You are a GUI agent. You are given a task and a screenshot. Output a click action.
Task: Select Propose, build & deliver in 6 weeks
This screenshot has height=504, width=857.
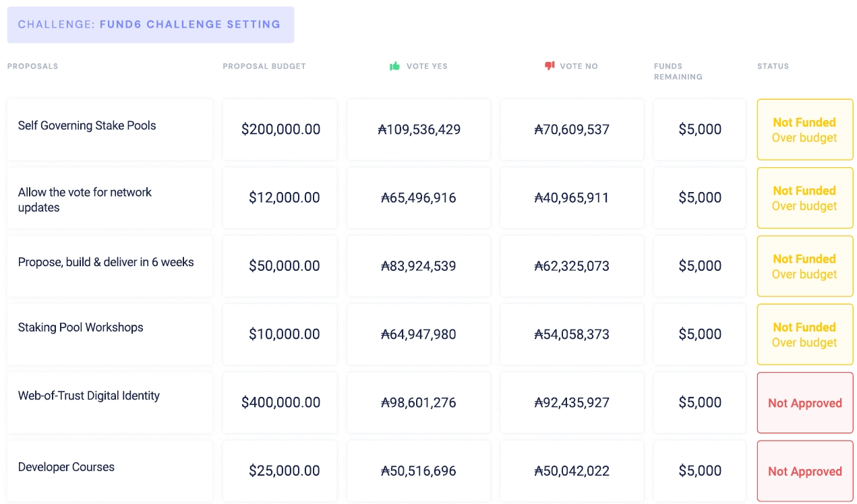pyautogui.click(x=106, y=262)
